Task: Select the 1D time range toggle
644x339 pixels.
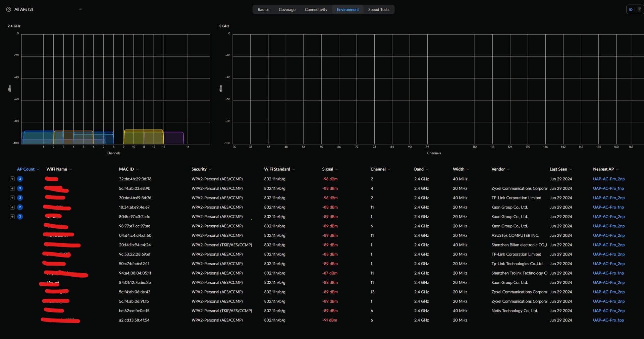Action: coord(631,9)
